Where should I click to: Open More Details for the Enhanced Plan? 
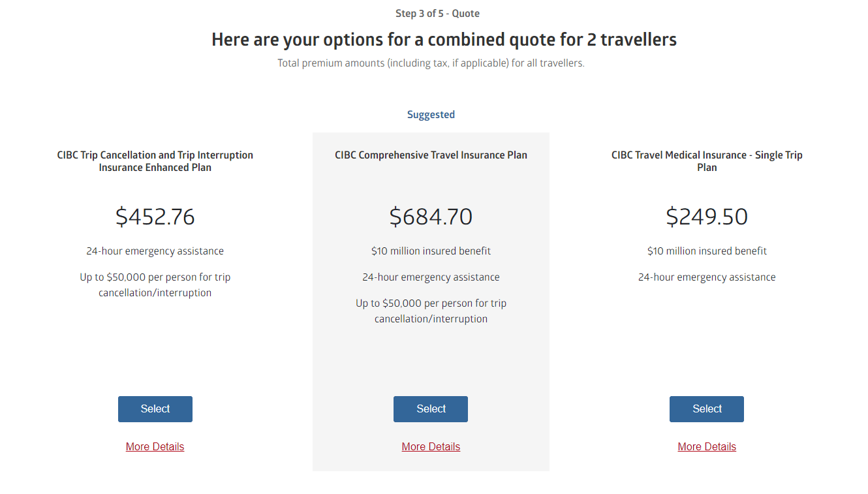click(155, 446)
